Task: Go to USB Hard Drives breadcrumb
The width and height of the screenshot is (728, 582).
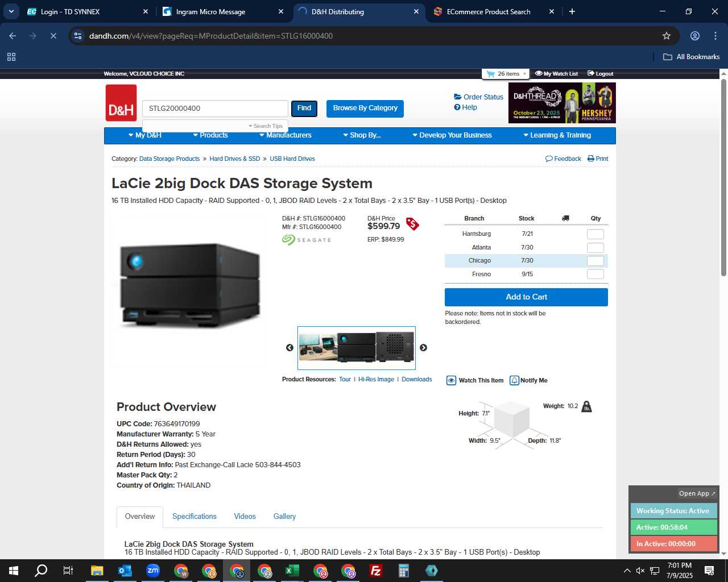Action: pyautogui.click(x=292, y=159)
